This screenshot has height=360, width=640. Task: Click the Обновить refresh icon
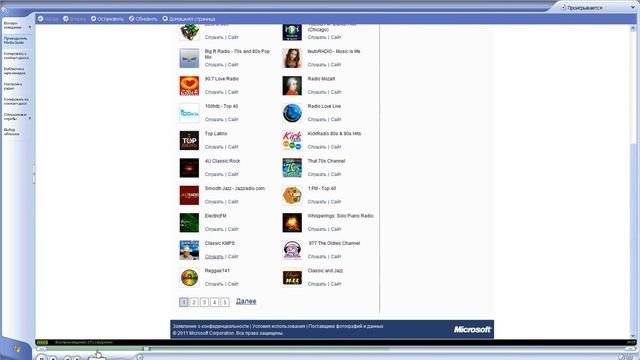[x=131, y=19]
